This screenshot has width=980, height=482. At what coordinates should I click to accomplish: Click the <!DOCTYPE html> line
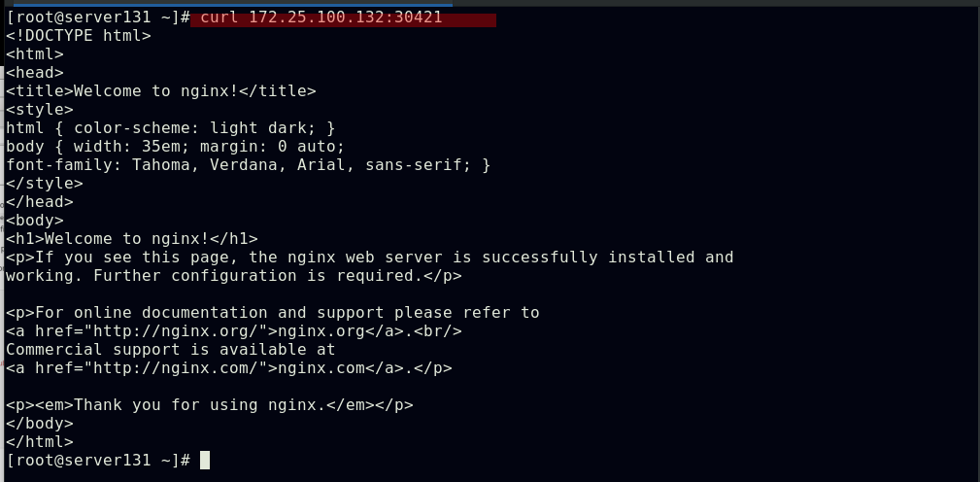pos(78,36)
